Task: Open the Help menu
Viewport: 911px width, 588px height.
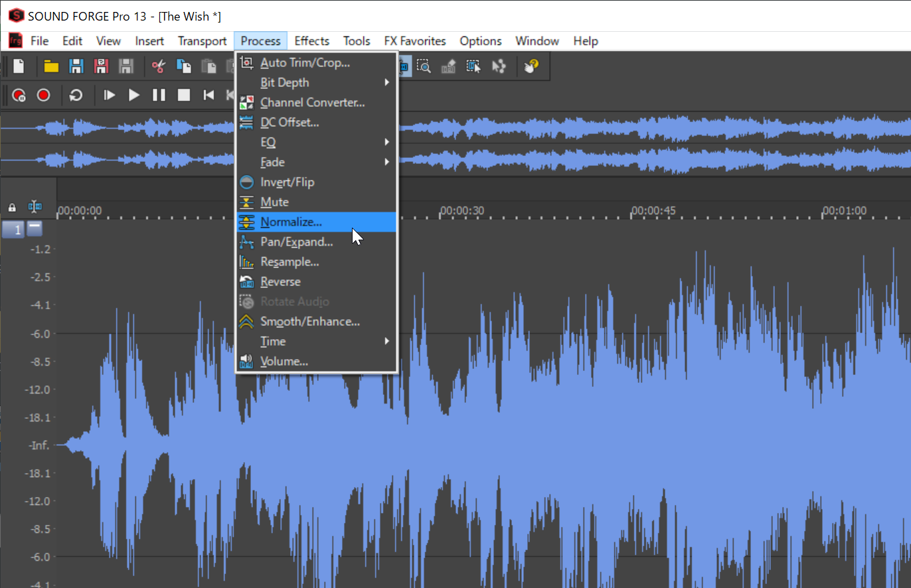Action: tap(586, 41)
